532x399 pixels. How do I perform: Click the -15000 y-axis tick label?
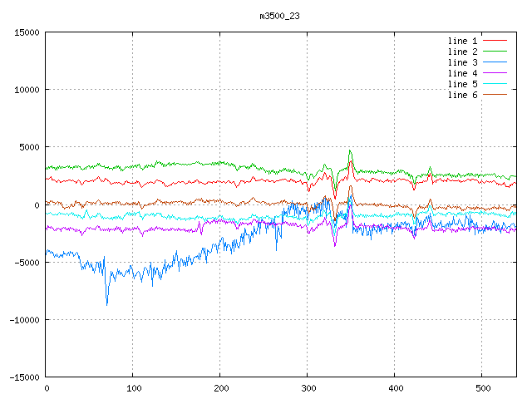(24, 377)
